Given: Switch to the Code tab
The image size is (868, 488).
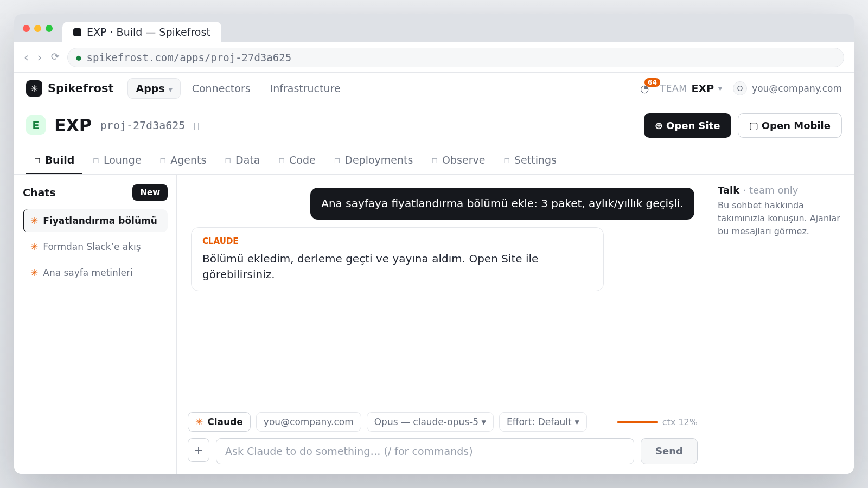Looking at the screenshot, I should [297, 160].
